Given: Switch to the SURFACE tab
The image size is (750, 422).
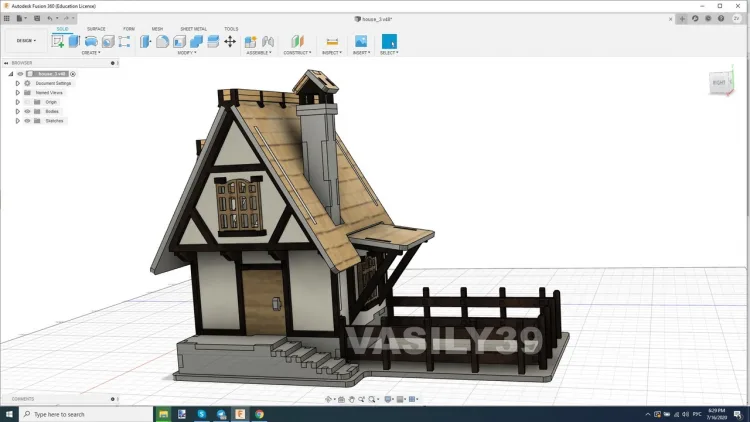Looking at the screenshot, I should [96, 29].
